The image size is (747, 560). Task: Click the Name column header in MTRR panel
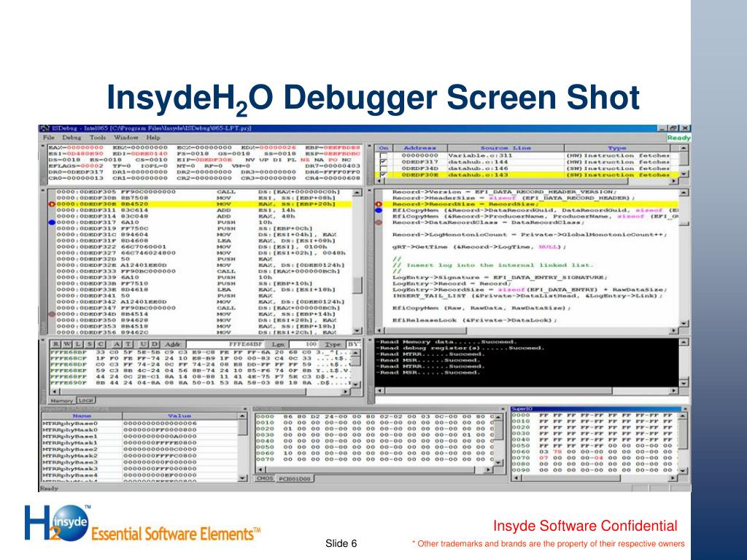click(82, 416)
